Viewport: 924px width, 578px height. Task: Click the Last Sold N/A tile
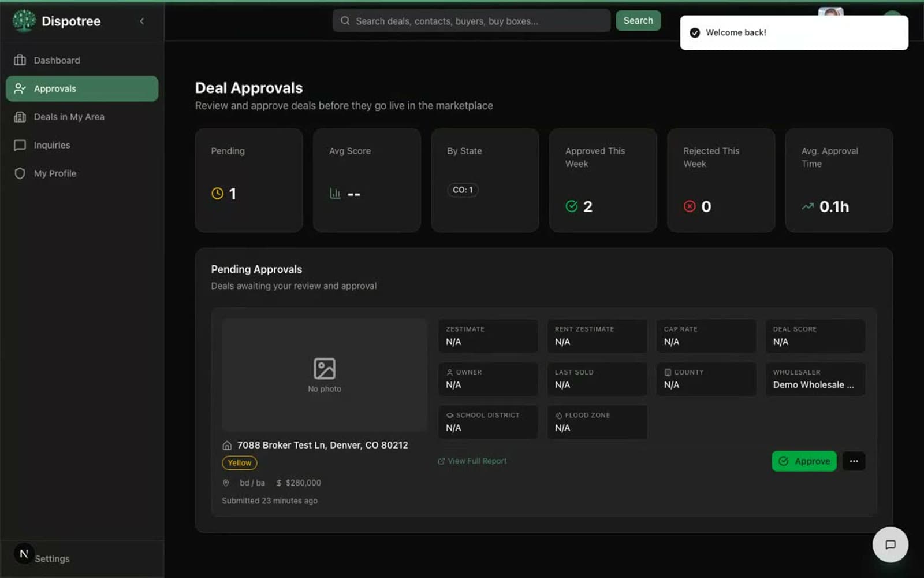coord(597,379)
